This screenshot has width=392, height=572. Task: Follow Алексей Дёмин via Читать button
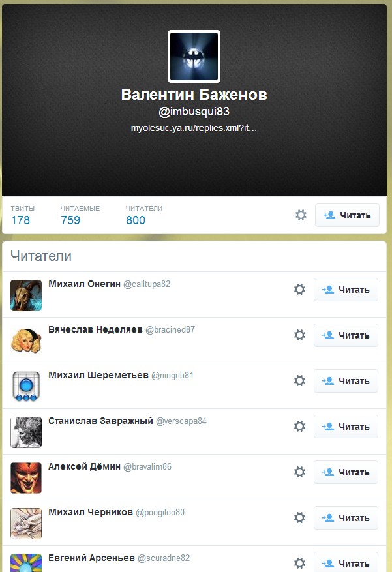[346, 472]
